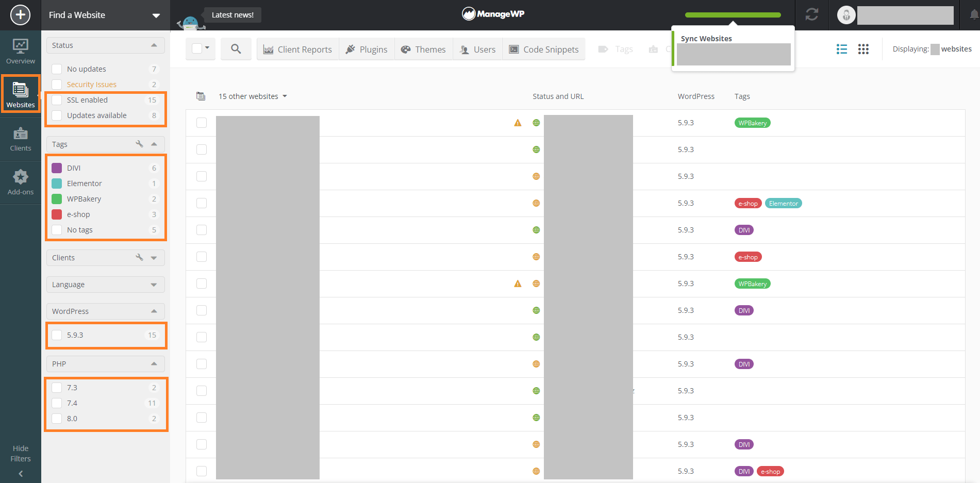Viewport: 980px width, 483px height.
Task: Toggle the SSL enabled filter
Action: [x=57, y=100]
